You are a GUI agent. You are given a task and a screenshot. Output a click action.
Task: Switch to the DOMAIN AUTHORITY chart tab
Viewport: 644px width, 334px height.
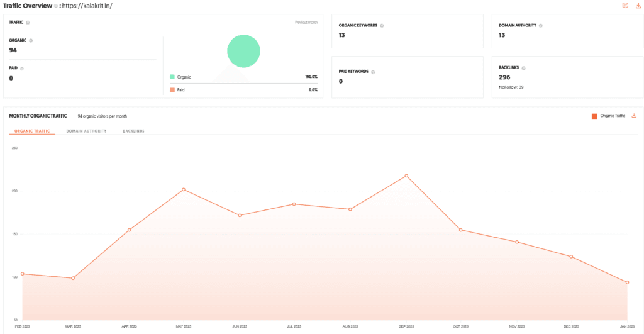tap(86, 131)
